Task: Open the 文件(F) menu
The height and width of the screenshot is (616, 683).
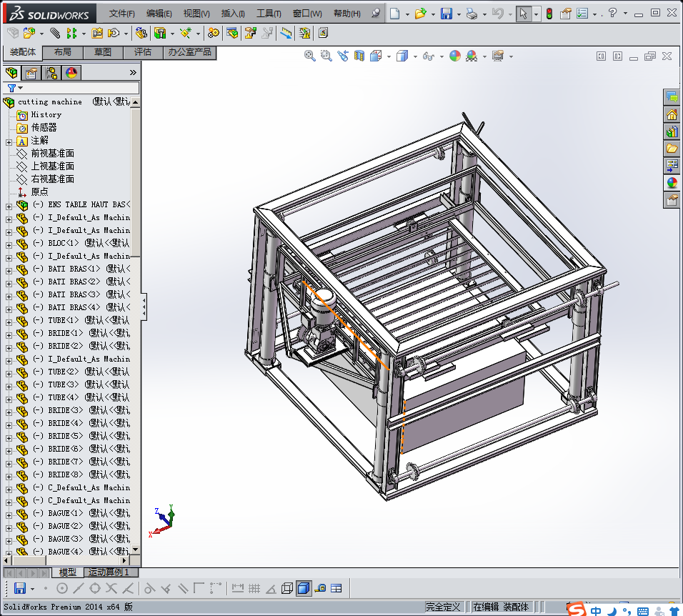Action: (x=121, y=14)
